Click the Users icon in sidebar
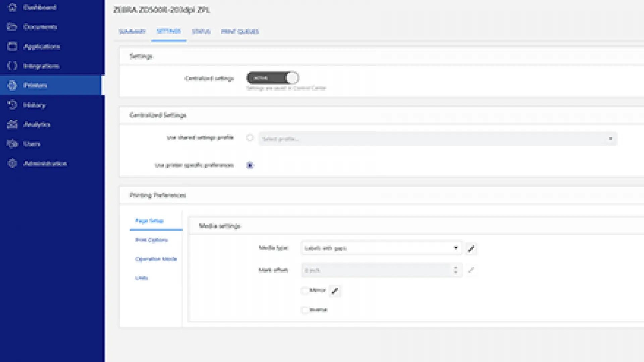 click(12, 144)
